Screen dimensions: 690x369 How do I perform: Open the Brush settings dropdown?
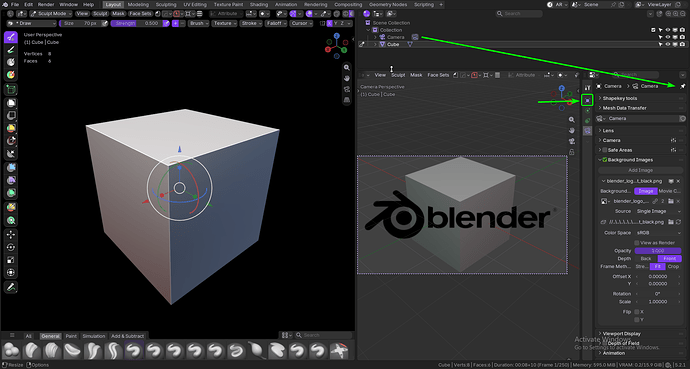coord(198,23)
